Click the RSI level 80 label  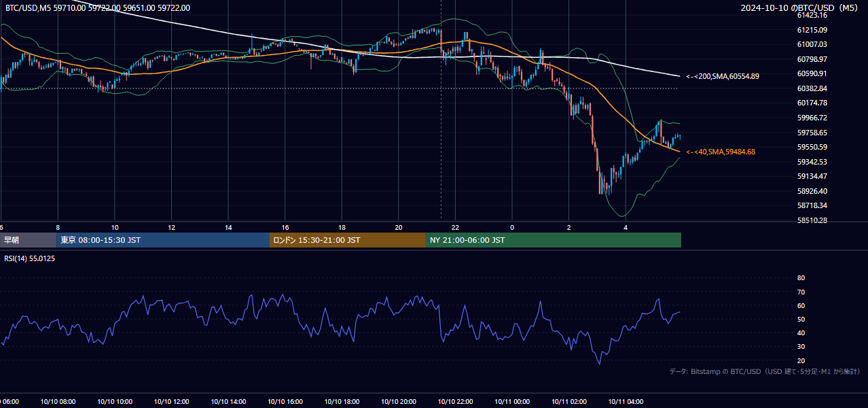(x=801, y=278)
